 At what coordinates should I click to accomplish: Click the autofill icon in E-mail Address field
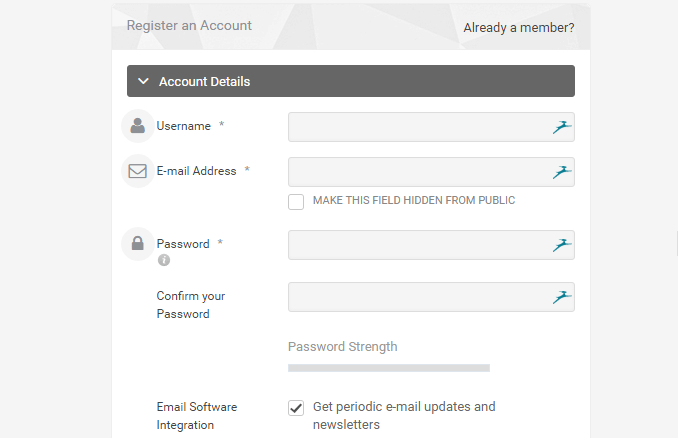562,172
